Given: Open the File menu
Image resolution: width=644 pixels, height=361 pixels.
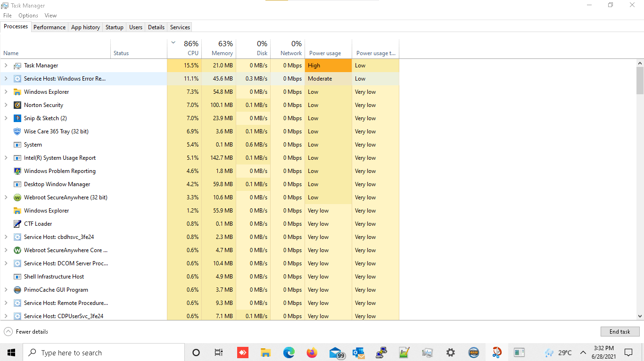Looking at the screenshot, I should pos(7,16).
